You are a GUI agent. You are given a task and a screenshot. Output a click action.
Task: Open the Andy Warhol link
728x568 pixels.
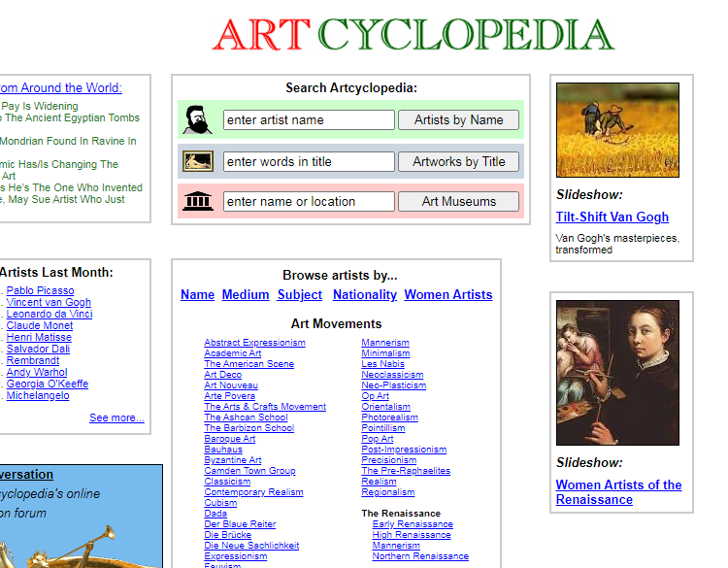coord(37,372)
